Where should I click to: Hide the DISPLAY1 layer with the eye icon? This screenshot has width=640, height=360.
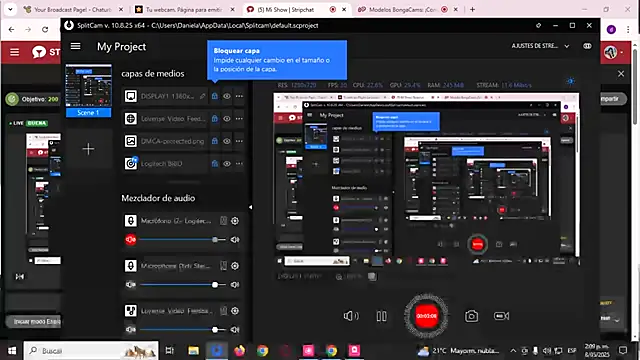227,96
